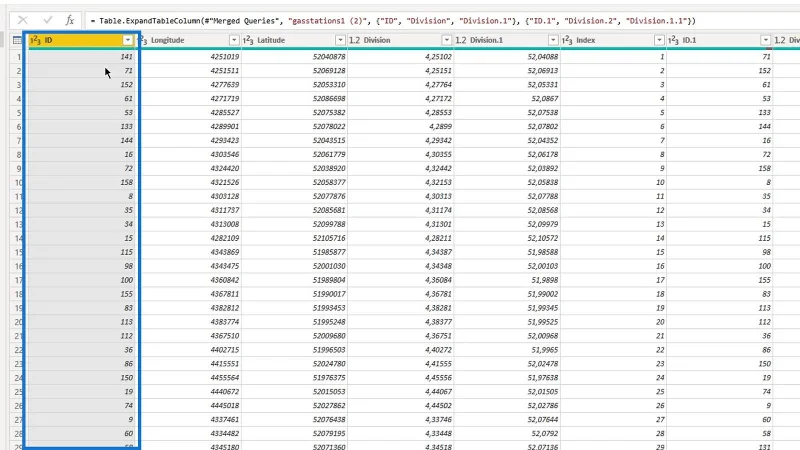Change the data type icon of ID.1 column
Viewport: 800px width, 450px height.
point(673,40)
